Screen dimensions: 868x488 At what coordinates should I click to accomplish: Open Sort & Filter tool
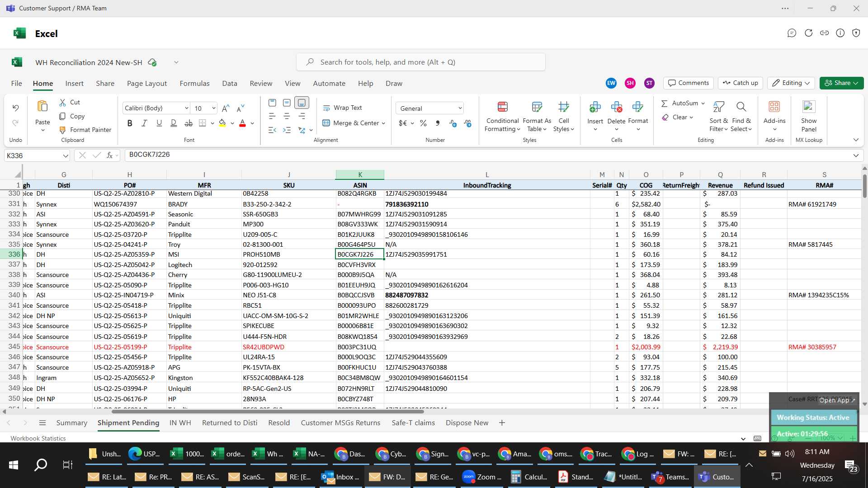718,107
